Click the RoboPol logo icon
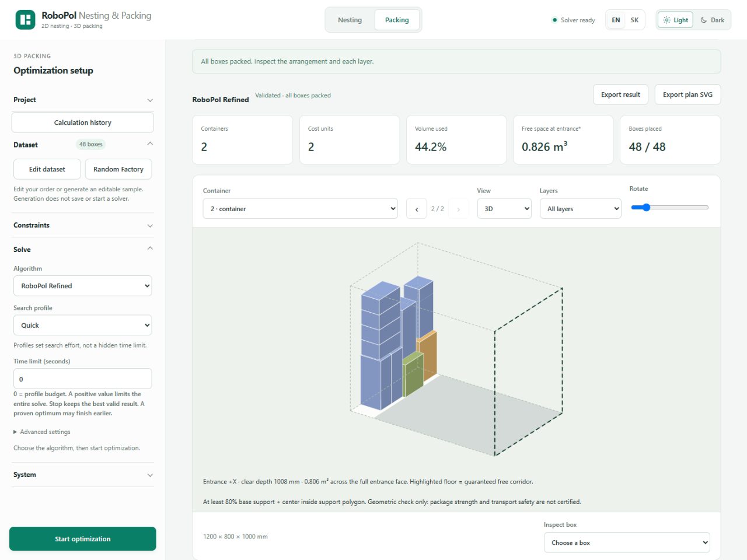This screenshot has width=747, height=560. [25, 20]
